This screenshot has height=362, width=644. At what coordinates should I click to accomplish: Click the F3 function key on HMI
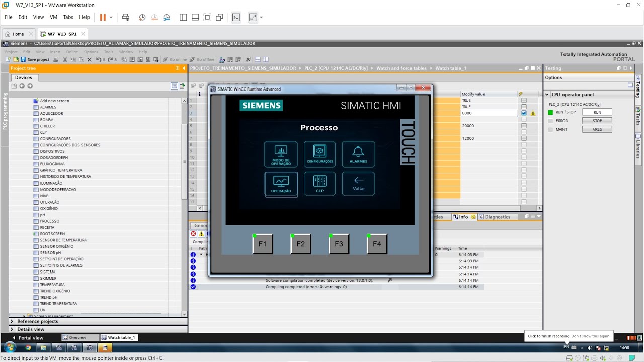tap(339, 244)
